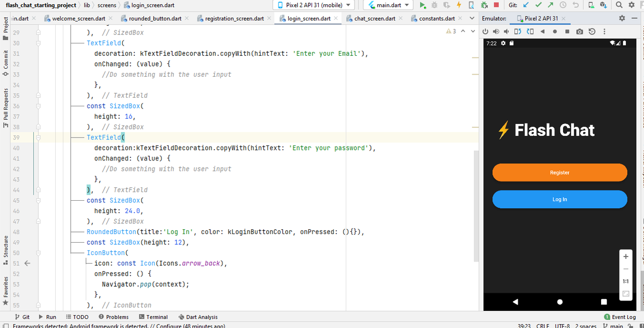Zoom in emulator with plus button

coord(626,257)
